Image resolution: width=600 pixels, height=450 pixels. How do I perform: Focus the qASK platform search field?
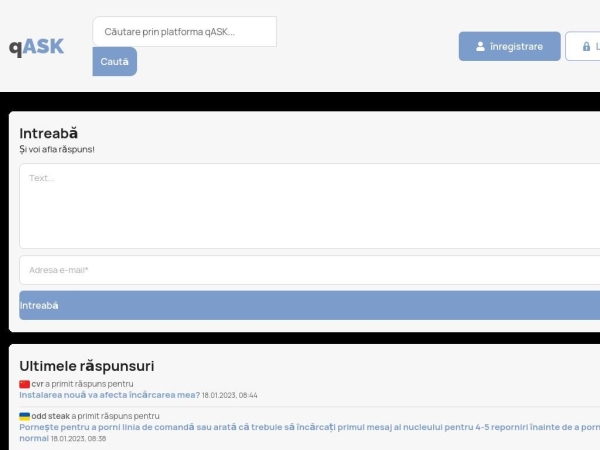click(x=184, y=32)
